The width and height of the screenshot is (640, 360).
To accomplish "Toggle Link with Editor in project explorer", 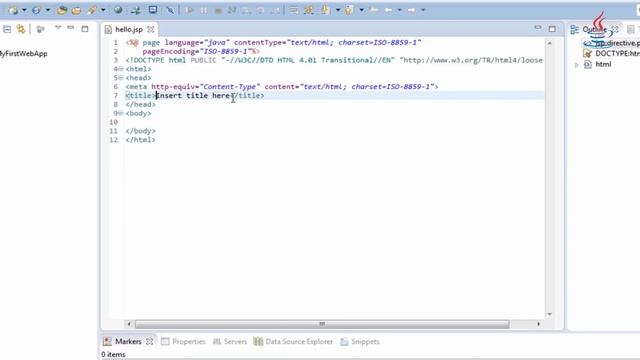I will (x=21, y=29).
